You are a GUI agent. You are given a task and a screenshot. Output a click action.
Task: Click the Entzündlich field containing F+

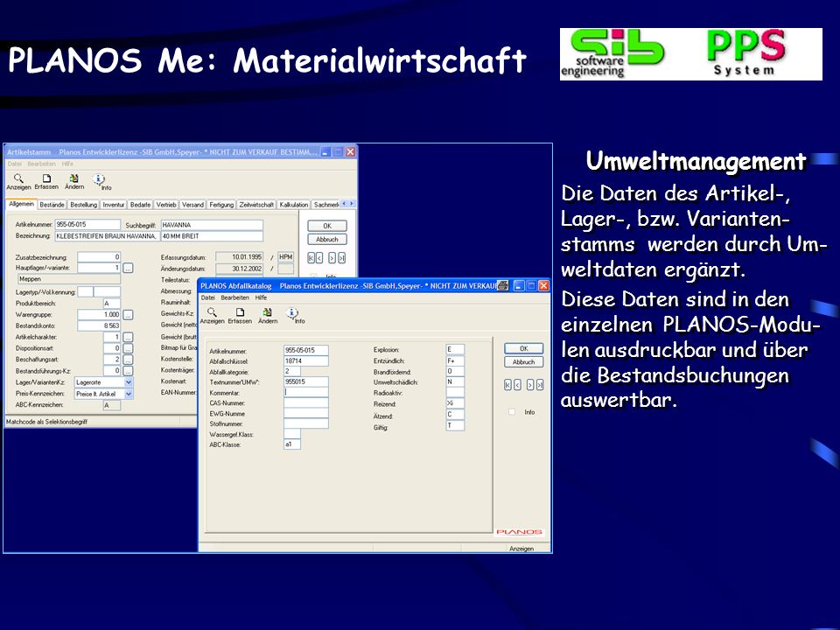pos(455,361)
